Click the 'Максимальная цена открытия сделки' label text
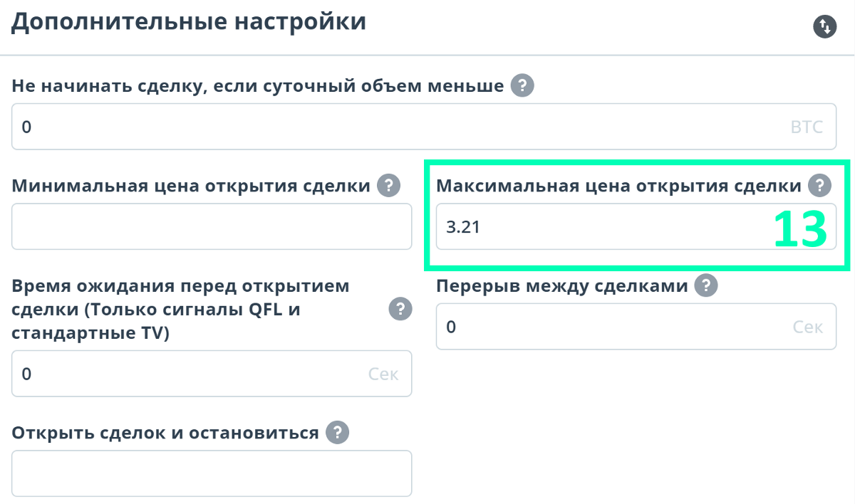Screen dimensions: 855x504 click(x=618, y=186)
